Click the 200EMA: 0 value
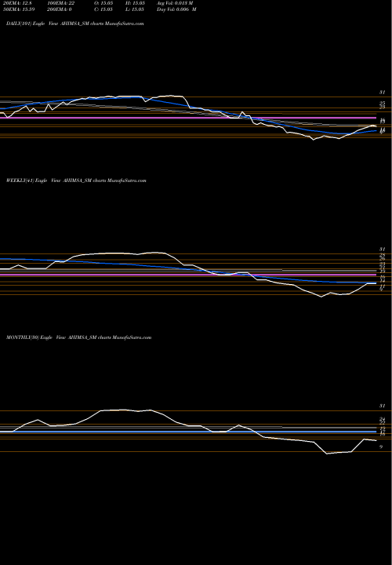The image size is (392, 565). [x=59, y=9]
